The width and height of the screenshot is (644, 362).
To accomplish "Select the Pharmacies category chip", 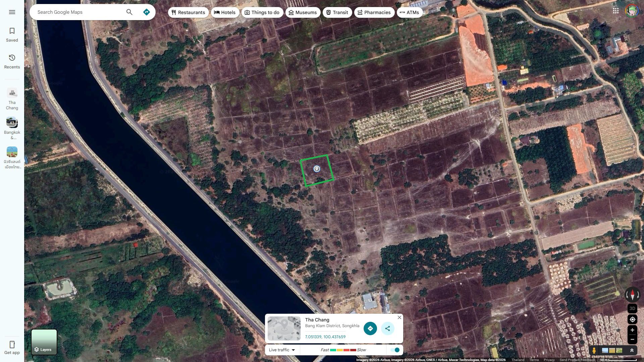I will tap(374, 12).
